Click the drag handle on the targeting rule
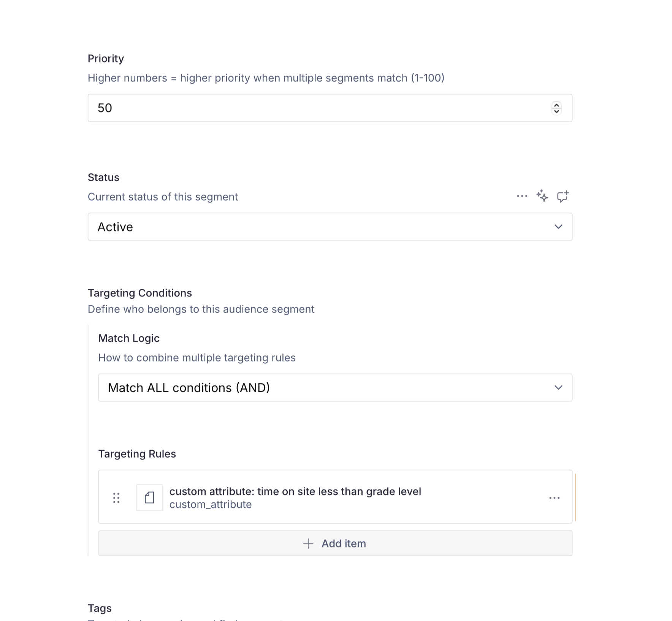 click(x=116, y=497)
